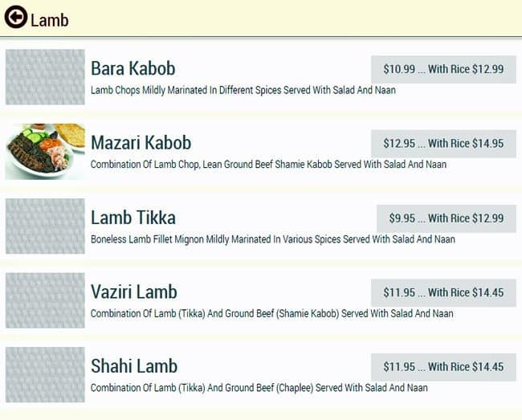
Task: Open the Vaziri Lamb item title
Action: click(134, 292)
